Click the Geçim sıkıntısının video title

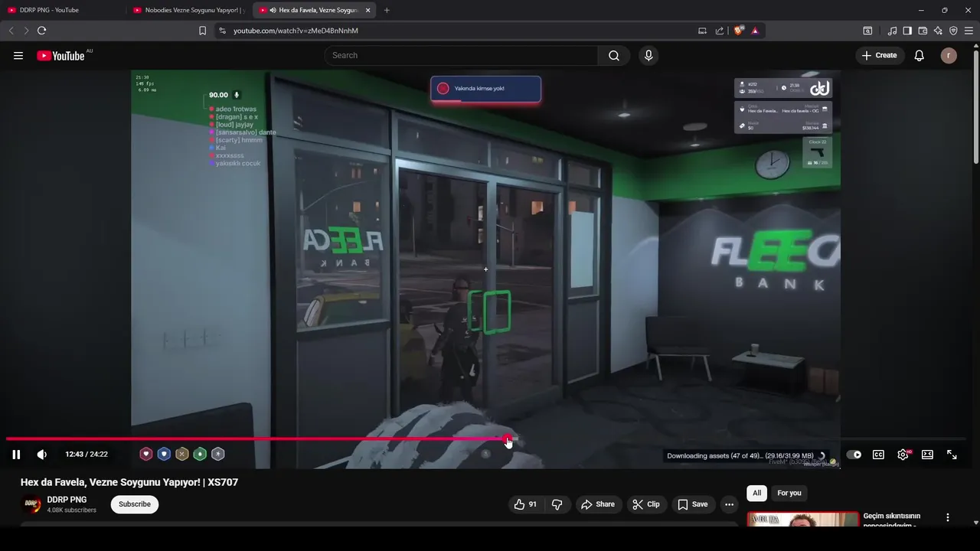coord(892,520)
